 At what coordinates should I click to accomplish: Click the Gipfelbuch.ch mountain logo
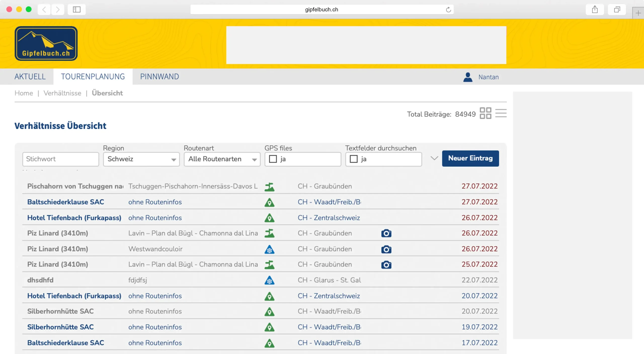pos(46,43)
